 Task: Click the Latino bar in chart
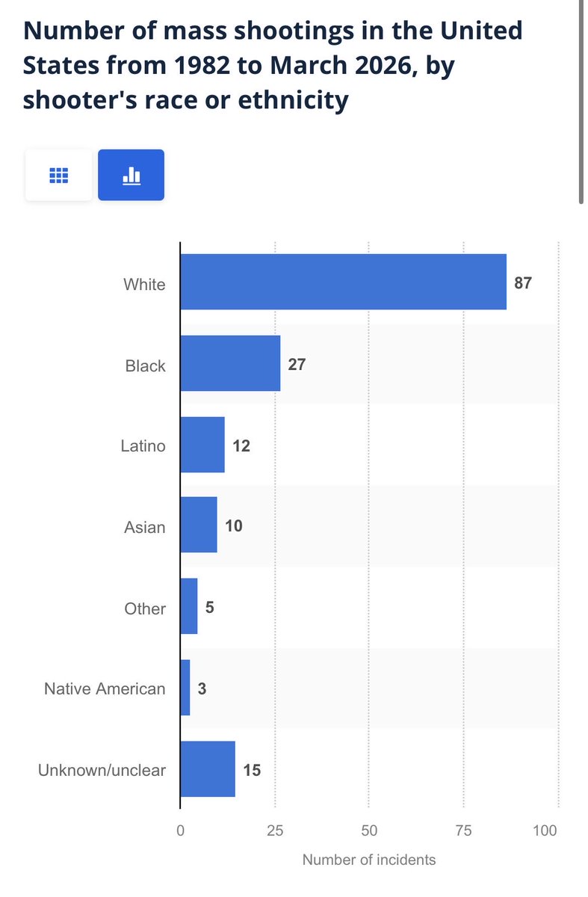pos(202,445)
